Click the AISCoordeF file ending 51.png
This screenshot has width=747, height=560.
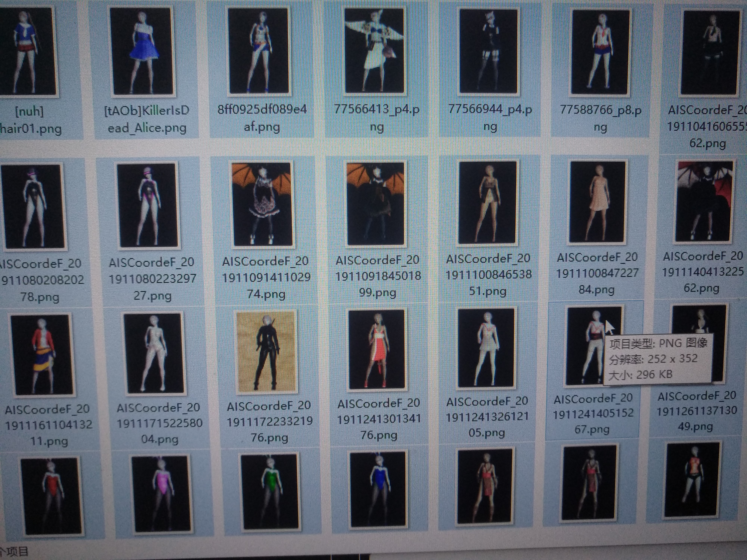tap(487, 203)
